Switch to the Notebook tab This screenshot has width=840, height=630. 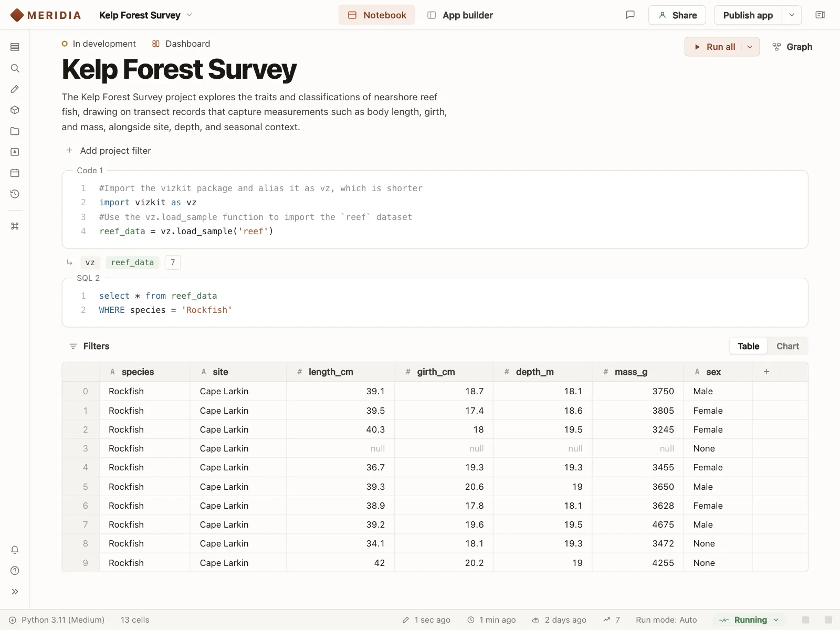pos(377,15)
